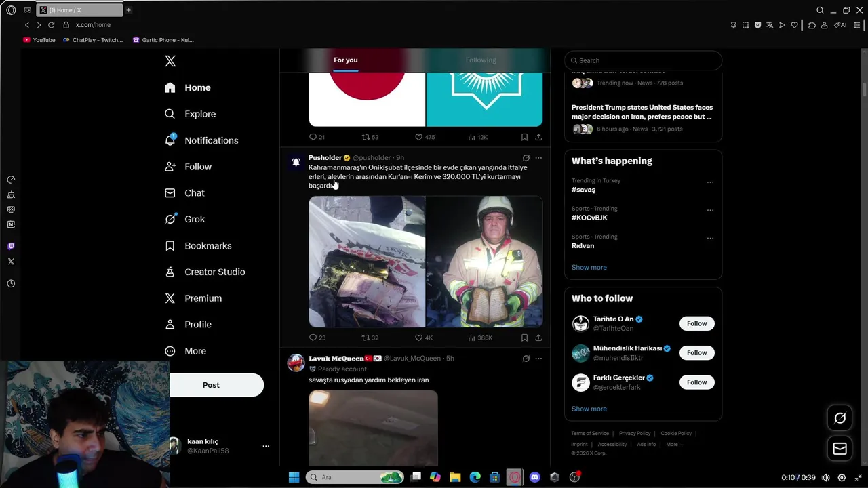Switch to the Following tab
Screen dimensions: 868x488
coord(481,60)
